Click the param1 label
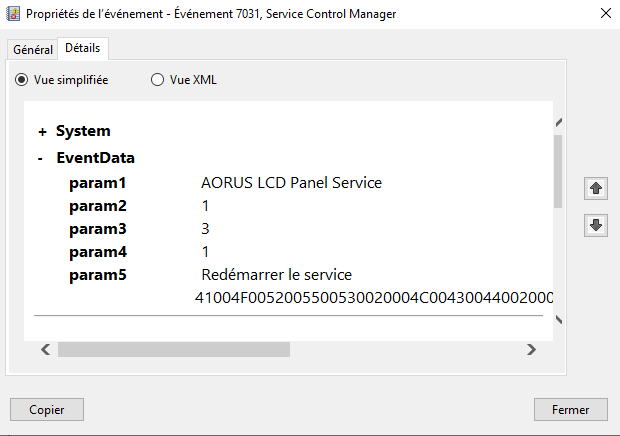The height and width of the screenshot is (436, 620). pos(98,183)
